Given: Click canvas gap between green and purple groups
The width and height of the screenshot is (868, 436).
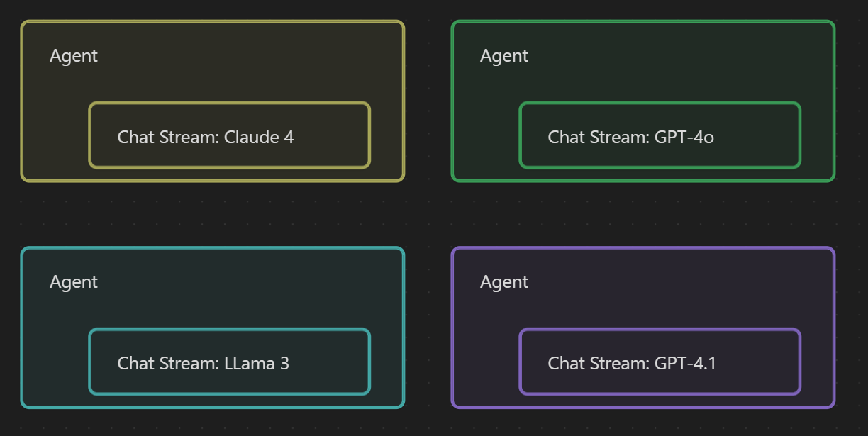Looking at the screenshot, I should (x=642, y=214).
